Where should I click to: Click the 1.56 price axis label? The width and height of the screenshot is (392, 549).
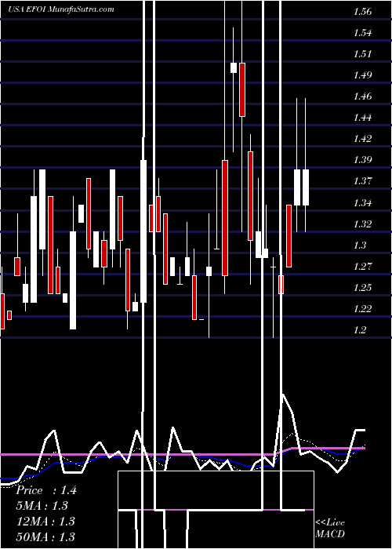coord(362,12)
